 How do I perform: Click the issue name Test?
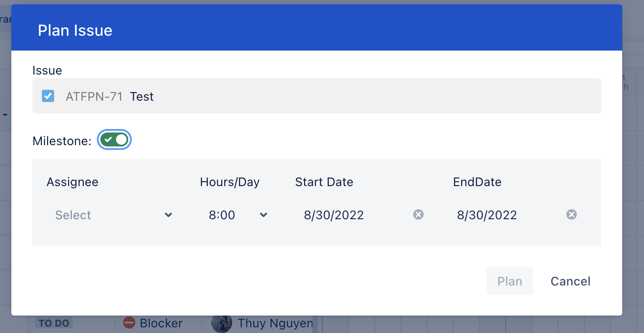click(142, 96)
